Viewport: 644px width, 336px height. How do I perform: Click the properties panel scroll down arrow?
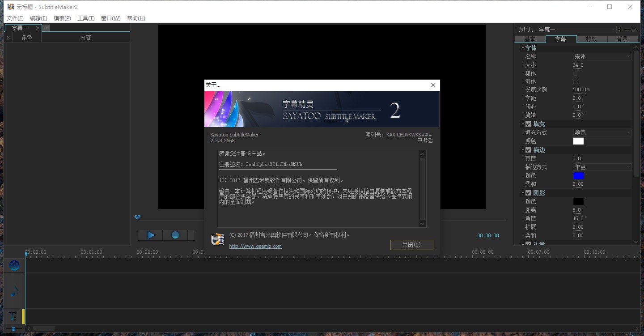click(x=636, y=242)
